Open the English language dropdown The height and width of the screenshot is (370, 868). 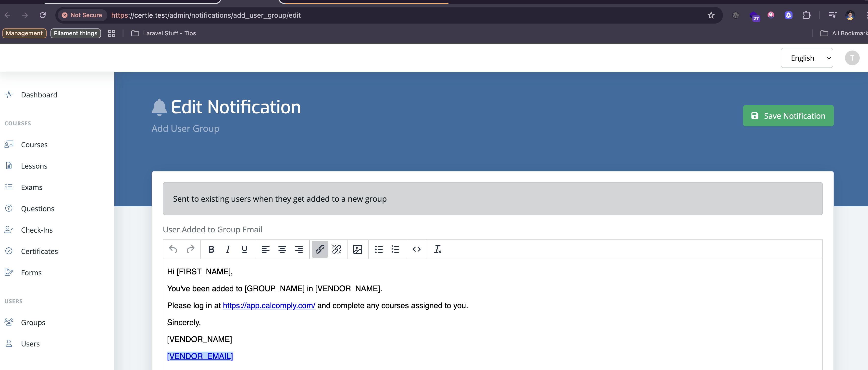[x=807, y=58]
